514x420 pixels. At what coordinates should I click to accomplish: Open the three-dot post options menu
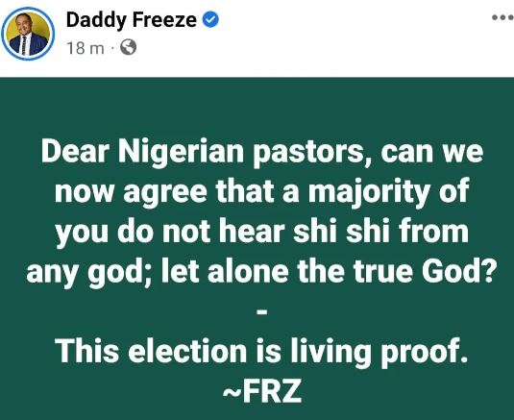click(x=503, y=17)
